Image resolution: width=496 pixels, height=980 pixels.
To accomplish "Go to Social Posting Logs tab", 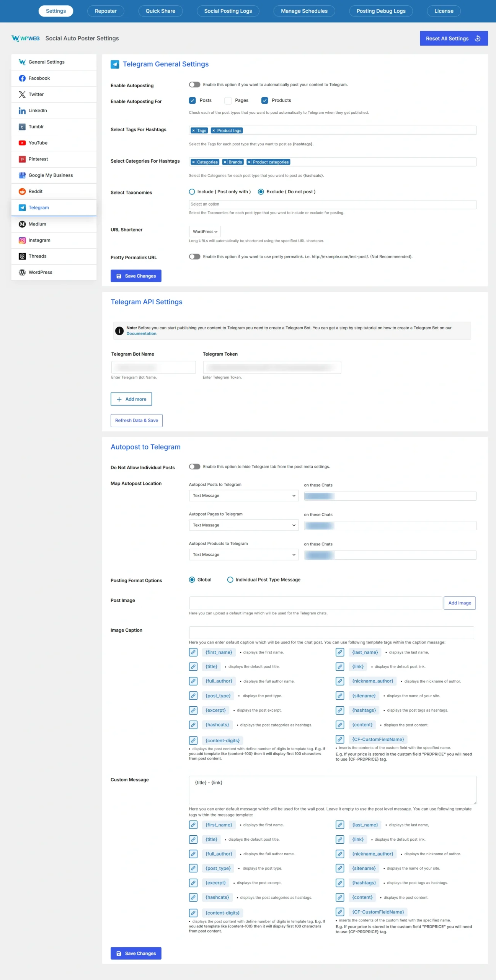I will (228, 11).
